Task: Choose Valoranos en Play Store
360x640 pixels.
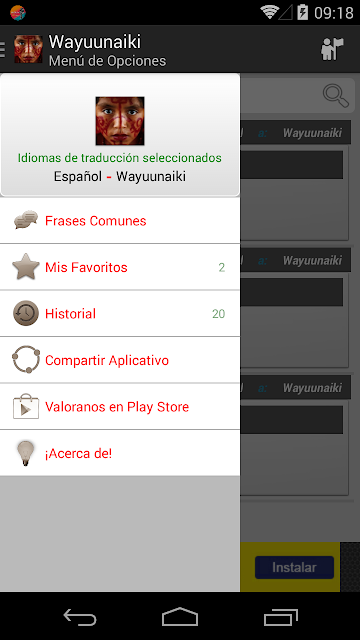Action: pyautogui.click(x=120, y=407)
